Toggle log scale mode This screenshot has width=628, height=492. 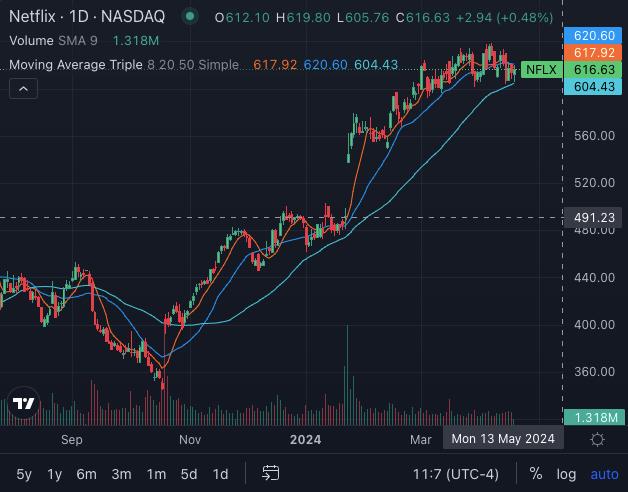point(566,473)
